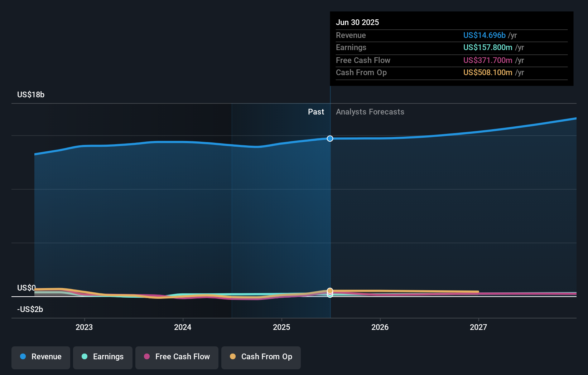Click the 2027 x-axis label
The width and height of the screenshot is (588, 375).
[x=478, y=327]
